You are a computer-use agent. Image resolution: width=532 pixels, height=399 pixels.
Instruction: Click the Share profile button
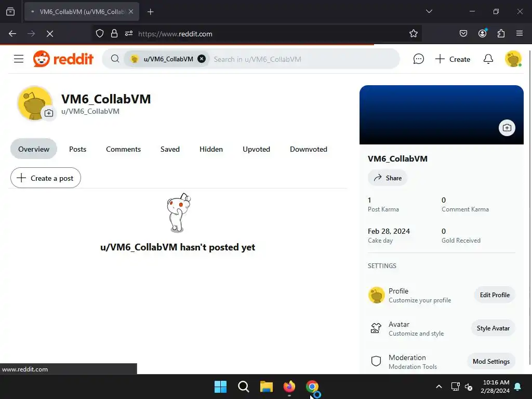[388, 178]
